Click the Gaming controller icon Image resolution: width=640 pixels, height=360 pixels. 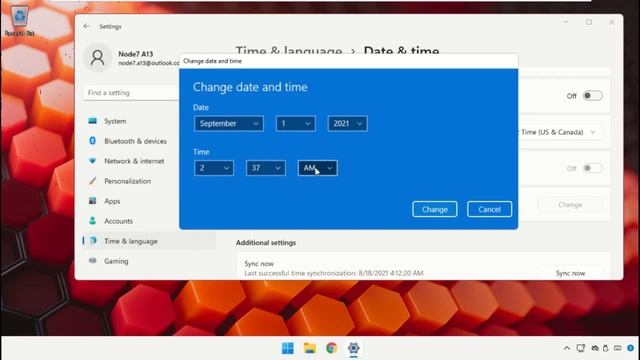pyautogui.click(x=93, y=260)
